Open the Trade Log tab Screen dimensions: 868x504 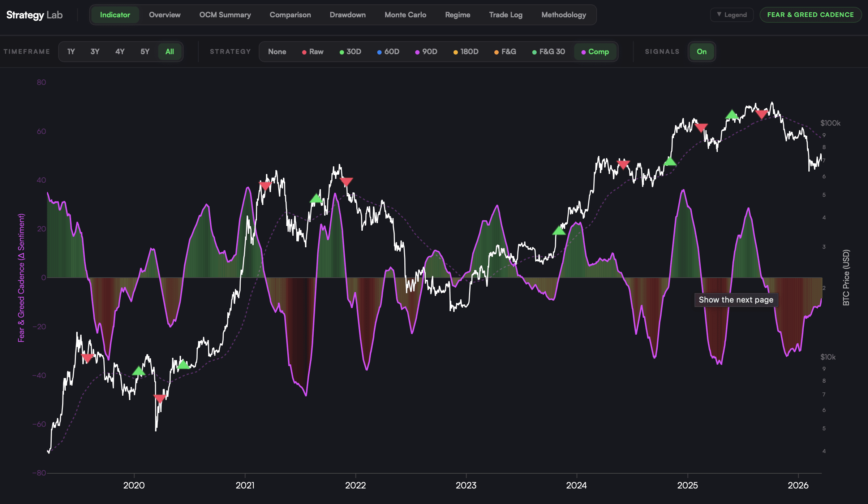tap(506, 15)
